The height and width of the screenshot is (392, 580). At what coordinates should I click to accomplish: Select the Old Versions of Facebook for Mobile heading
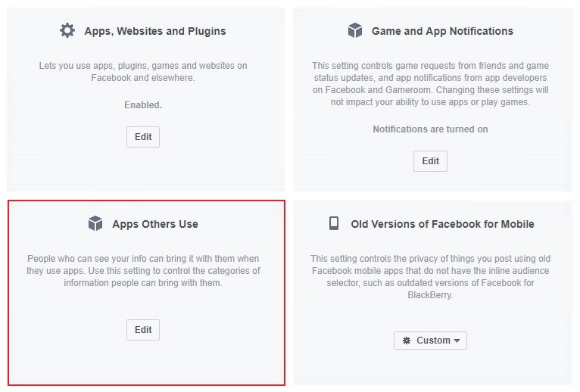point(442,224)
